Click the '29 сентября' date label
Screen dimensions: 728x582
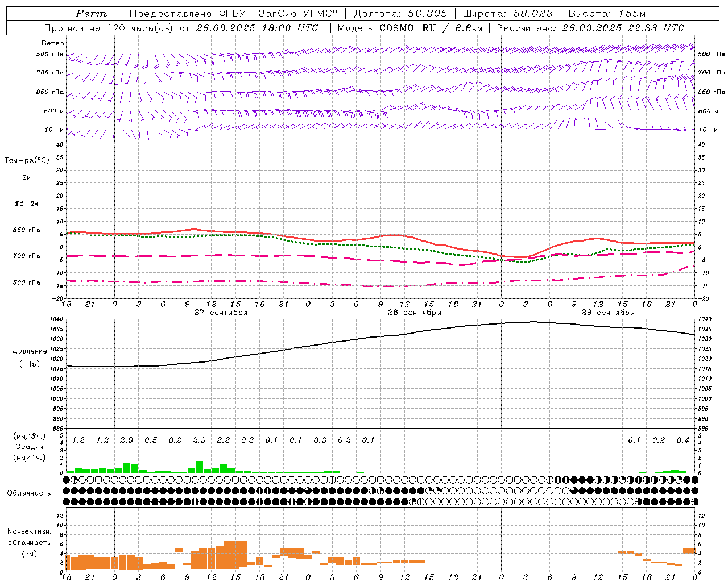tap(608, 313)
